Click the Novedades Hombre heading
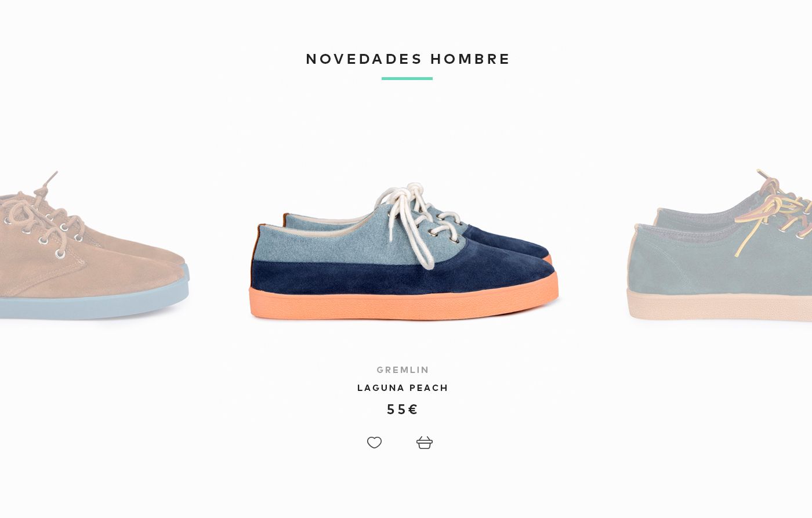 [408, 59]
